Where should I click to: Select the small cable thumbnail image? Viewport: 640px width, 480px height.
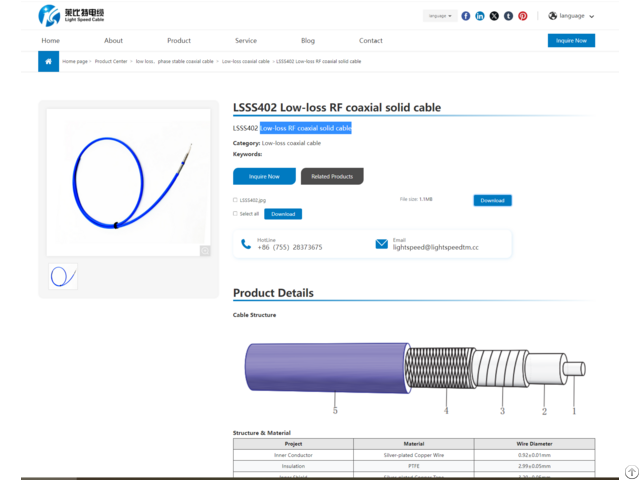[63, 276]
